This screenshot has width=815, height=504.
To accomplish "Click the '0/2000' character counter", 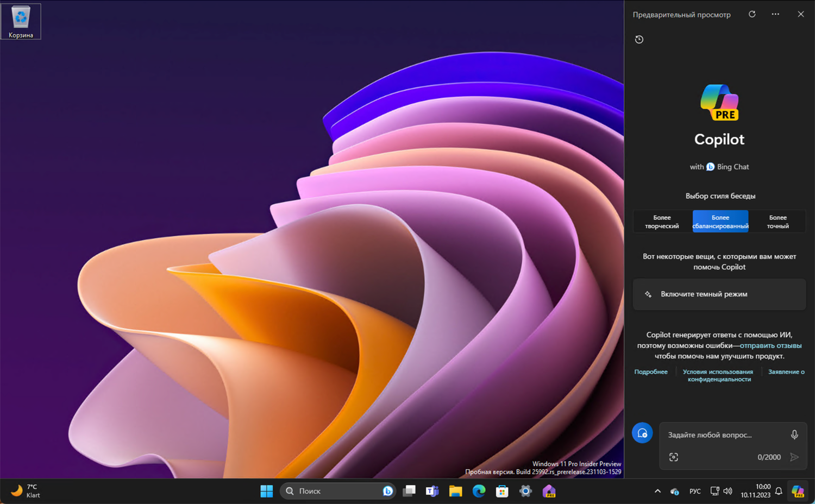I will (x=769, y=457).
